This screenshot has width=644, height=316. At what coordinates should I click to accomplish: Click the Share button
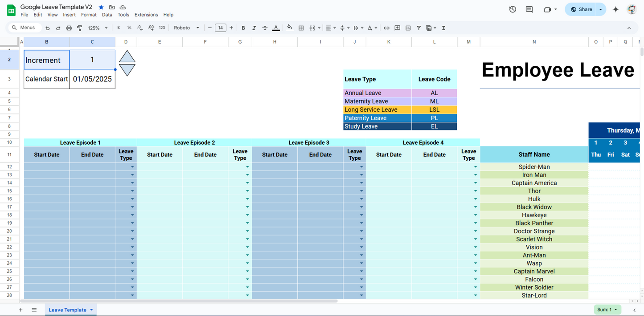click(x=581, y=9)
